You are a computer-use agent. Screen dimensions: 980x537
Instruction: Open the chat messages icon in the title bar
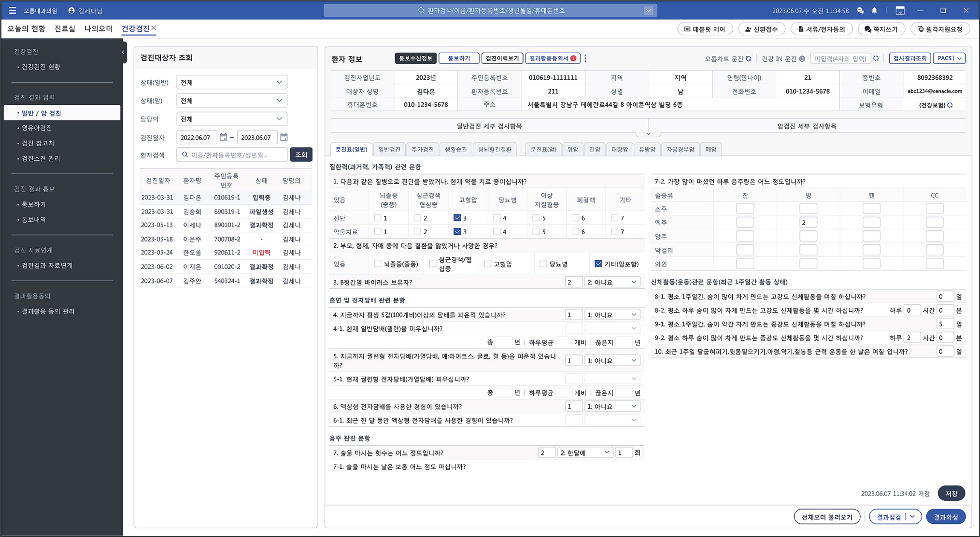860,10
